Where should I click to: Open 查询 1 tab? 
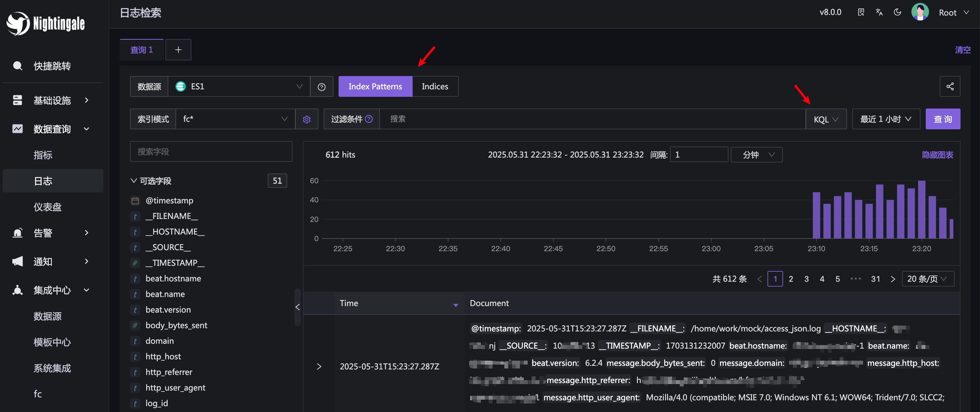pyautogui.click(x=142, y=49)
